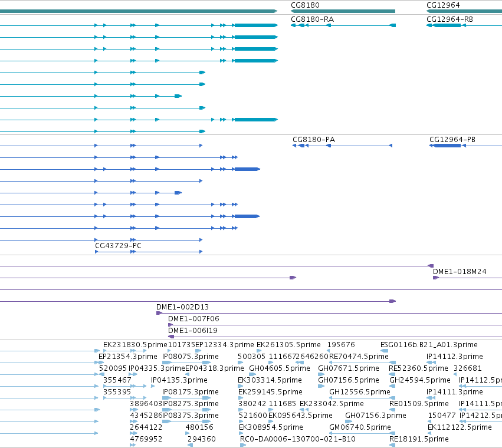Click EST label 500305
This screenshot has height=448, width=502.
coord(251,357)
